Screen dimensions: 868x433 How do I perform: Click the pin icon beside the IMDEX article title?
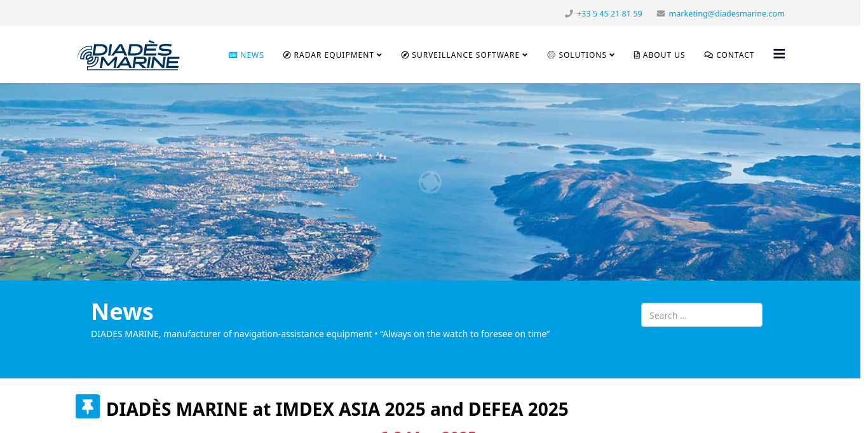[x=88, y=406]
